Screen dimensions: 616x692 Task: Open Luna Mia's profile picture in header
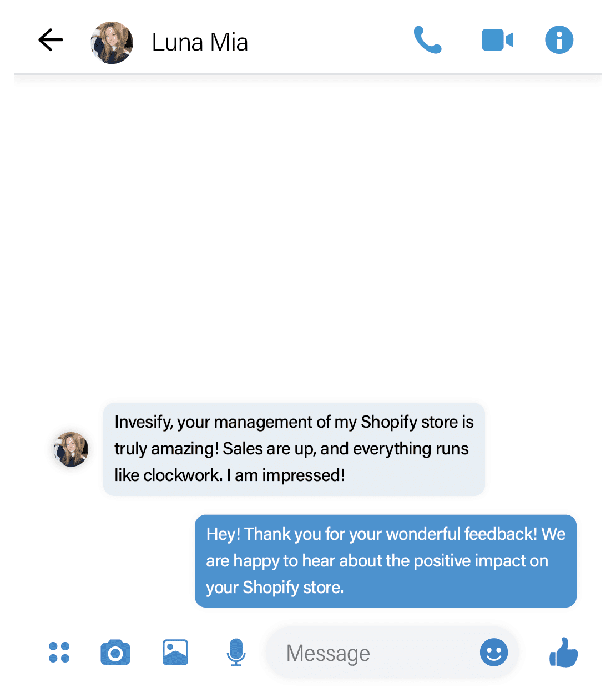(112, 42)
